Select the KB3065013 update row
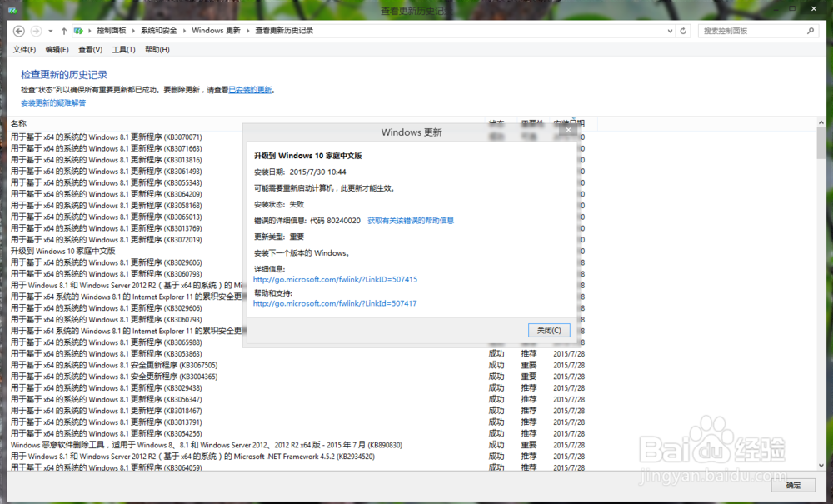This screenshot has width=833, height=504. coord(107,217)
